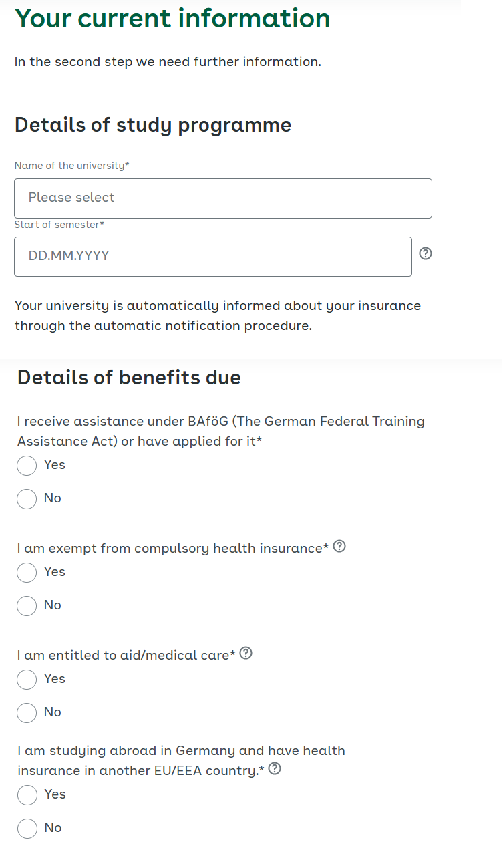The image size is (503, 868).
Task: Open help icon for aid/medical care
Action: [246, 654]
